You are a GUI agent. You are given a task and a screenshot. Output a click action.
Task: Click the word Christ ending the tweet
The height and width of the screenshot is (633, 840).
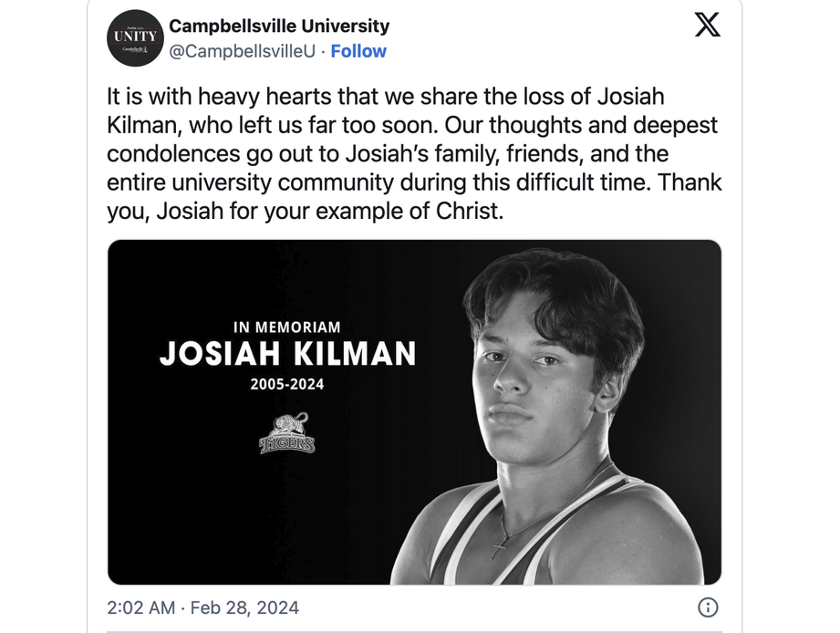(470, 211)
